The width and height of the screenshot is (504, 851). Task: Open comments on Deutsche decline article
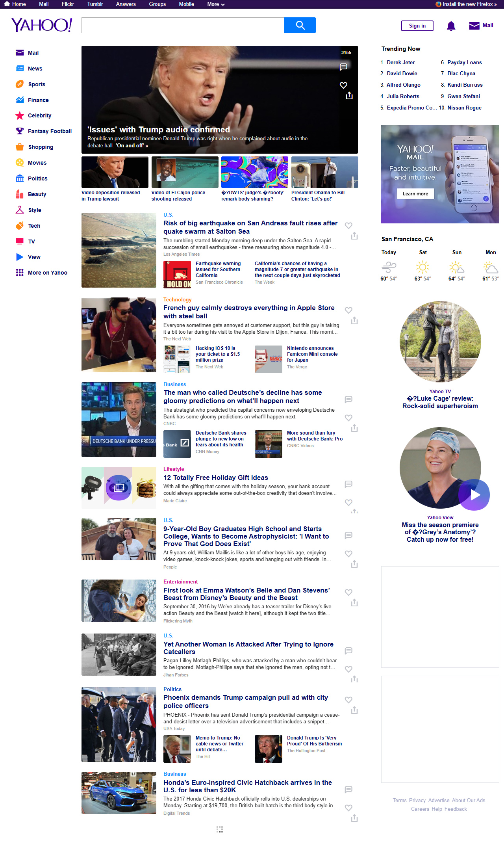coord(348,399)
